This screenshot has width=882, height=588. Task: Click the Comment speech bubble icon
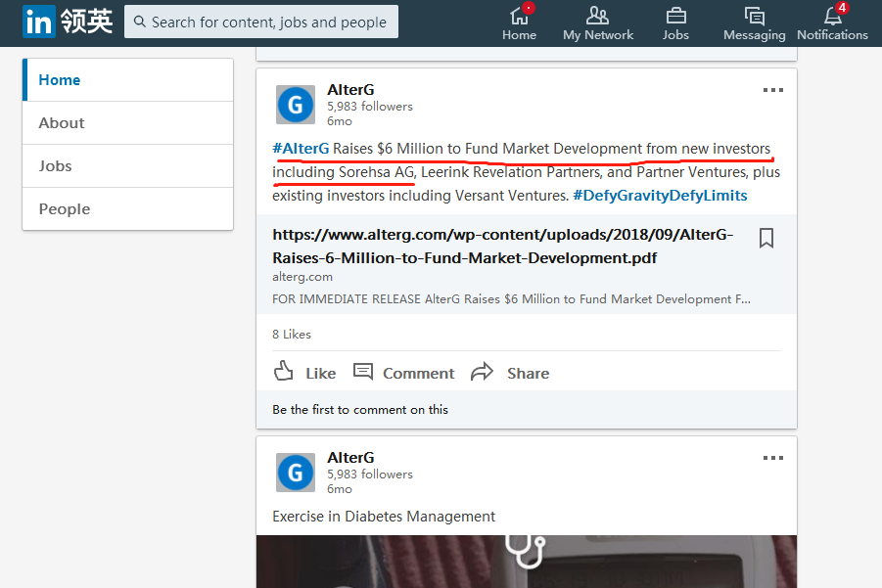(x=363, y=372)
